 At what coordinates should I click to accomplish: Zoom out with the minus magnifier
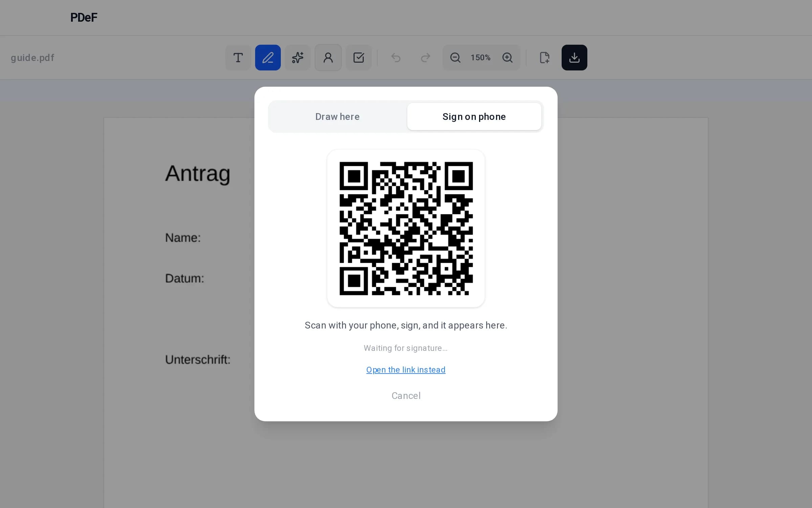click(455, 58)
